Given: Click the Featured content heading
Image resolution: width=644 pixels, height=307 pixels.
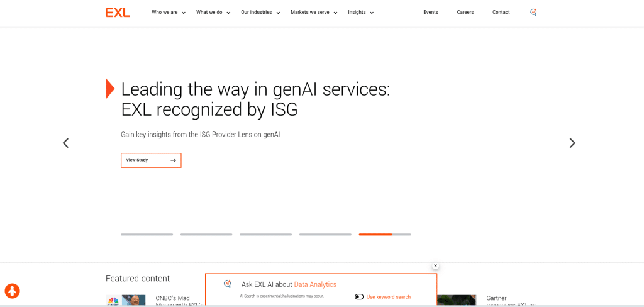Looking at the screenshot, I should tap(138, 278).
